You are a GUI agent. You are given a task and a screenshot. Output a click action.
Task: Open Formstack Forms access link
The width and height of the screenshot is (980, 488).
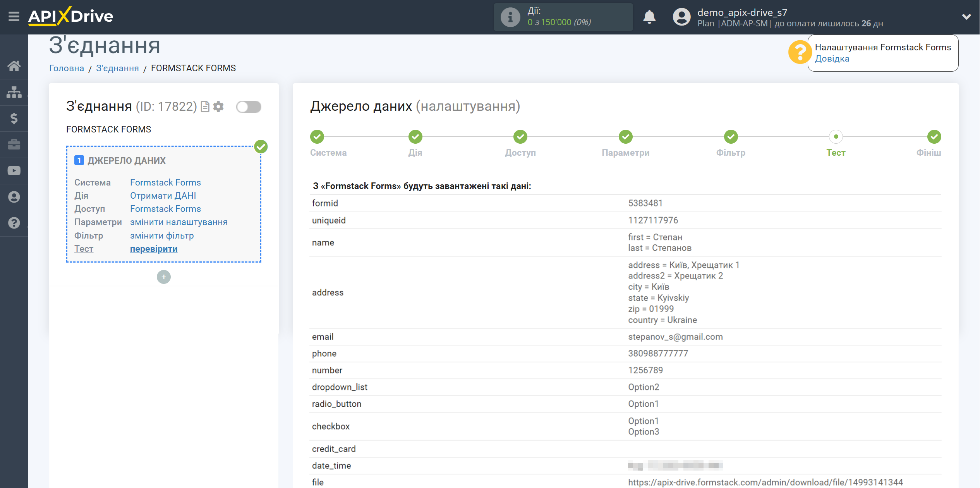pos(165,209)
